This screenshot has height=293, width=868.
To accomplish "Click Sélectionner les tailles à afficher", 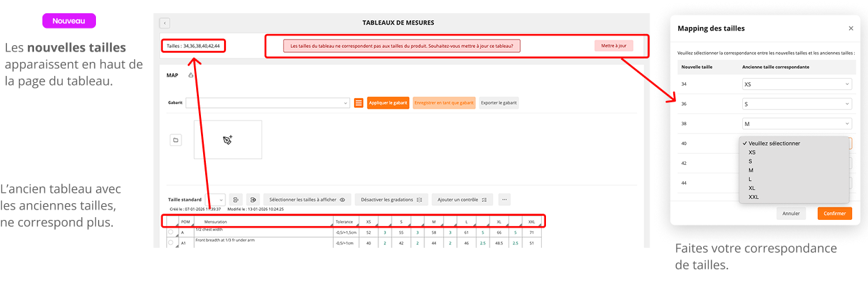I will (x=307, y=199).
